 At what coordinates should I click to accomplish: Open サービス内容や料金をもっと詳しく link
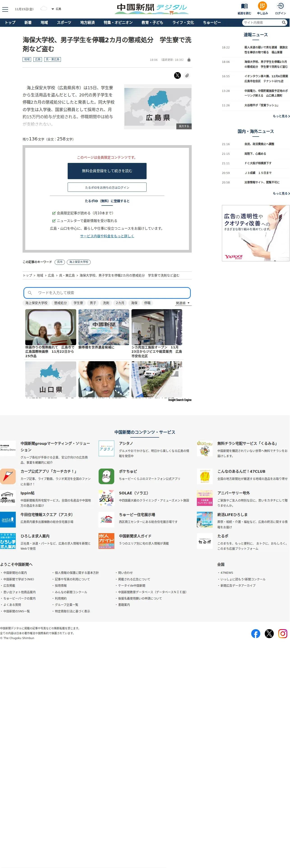(x=107, y=236)
